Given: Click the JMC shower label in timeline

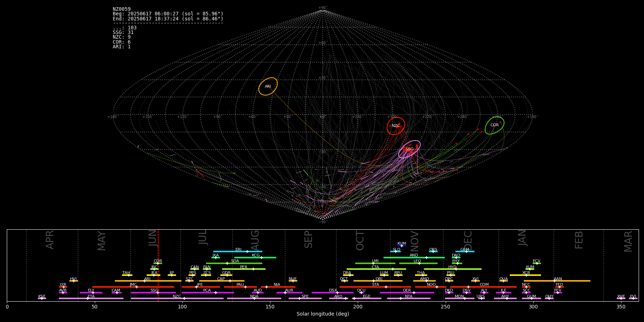Looking at the screenshot, I should [x=133, y=285].
